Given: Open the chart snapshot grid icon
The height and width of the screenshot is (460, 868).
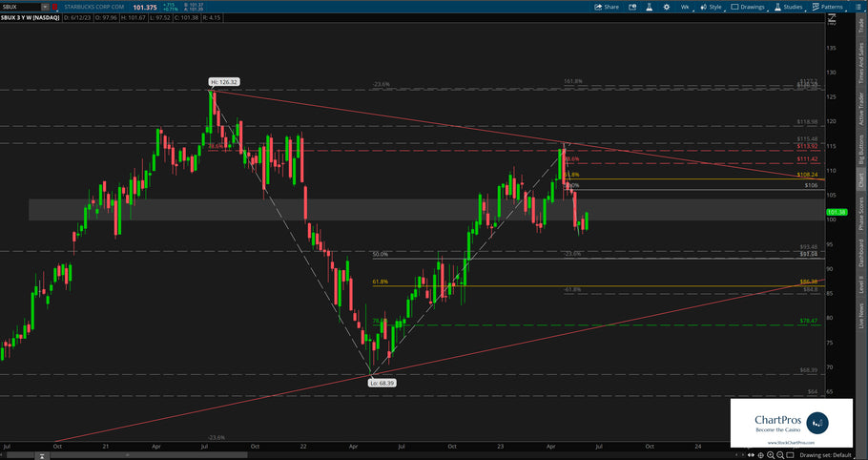Looking at the screenshot, I should pos(632,8).
